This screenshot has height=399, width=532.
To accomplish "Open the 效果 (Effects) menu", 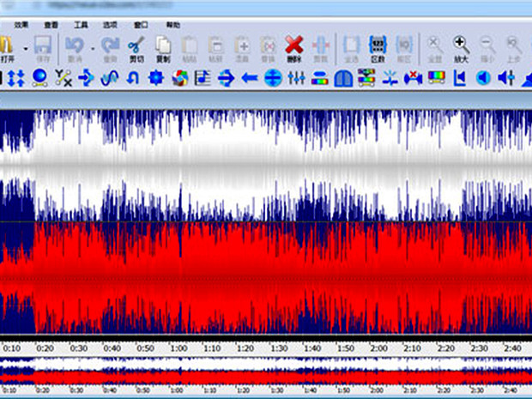I will point(21,26).
